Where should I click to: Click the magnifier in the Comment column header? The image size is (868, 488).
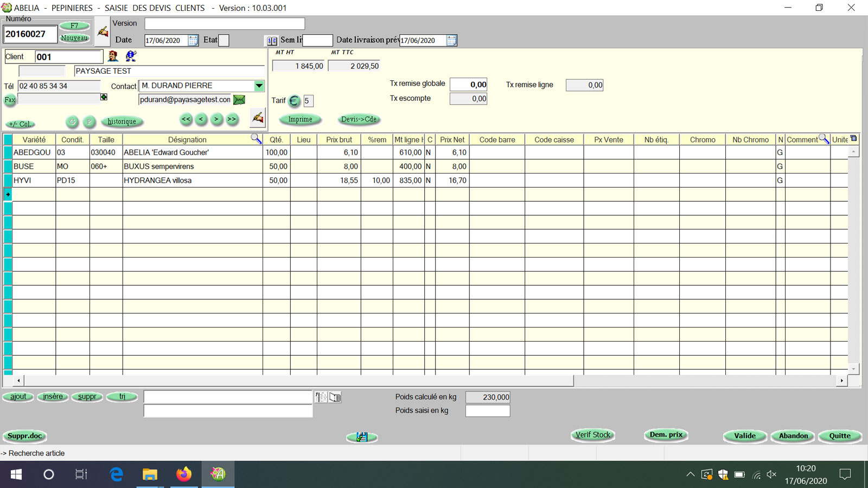tap(824, 139)
